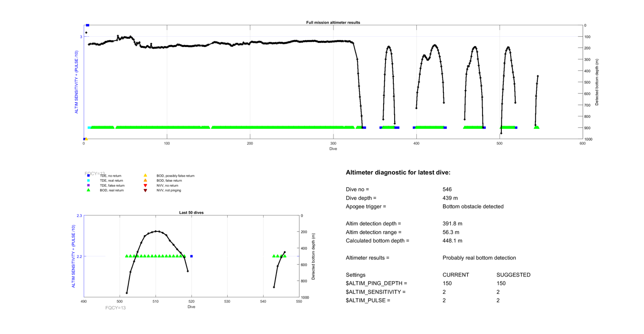The image size is (644, 334).
Task: Click the '2.3' tick on the Last 50 dives left axis
Action: (x=80, y=216)
